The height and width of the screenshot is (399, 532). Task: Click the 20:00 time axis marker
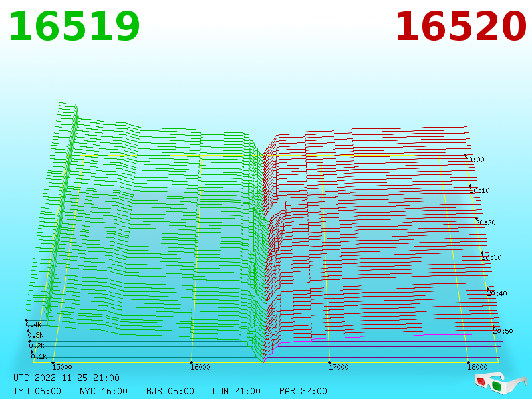[474, 160]
